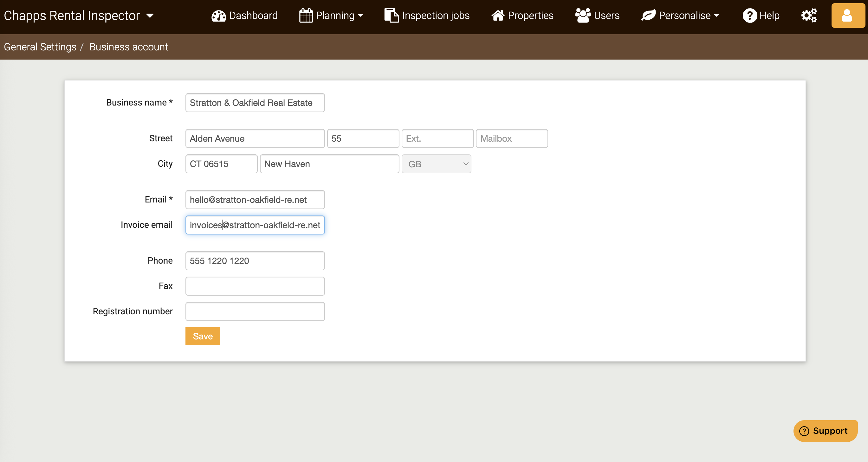Screen dimensions: 868x462
Task: Open settings via the gears icon
Action: coord(809,16)
